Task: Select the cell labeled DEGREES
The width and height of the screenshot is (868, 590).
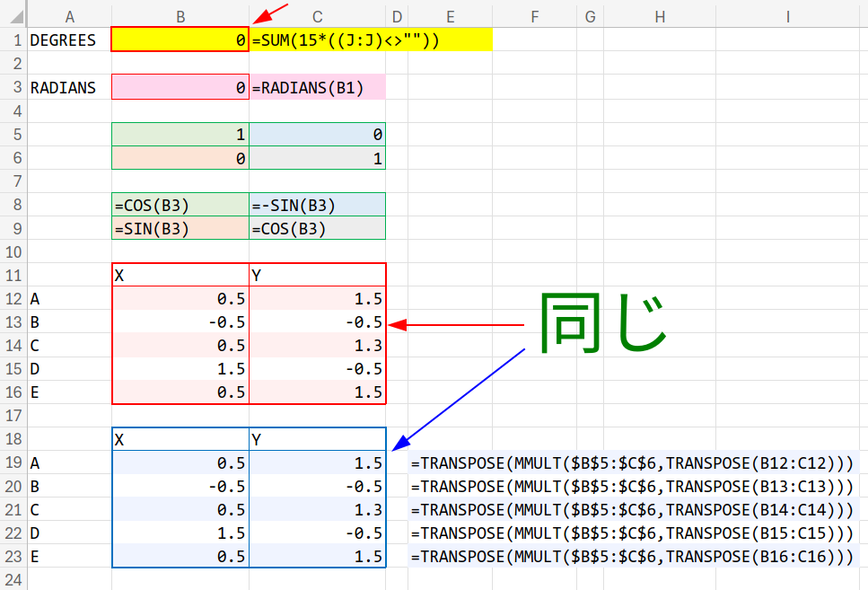Action: pyautogui.click(x=63, y=40)
